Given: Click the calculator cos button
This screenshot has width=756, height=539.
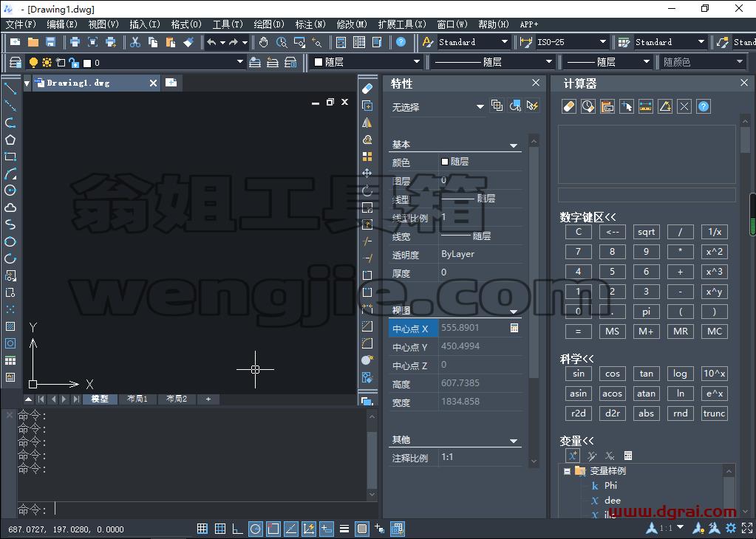Looking at the screenshot, I should pos(613,374).
